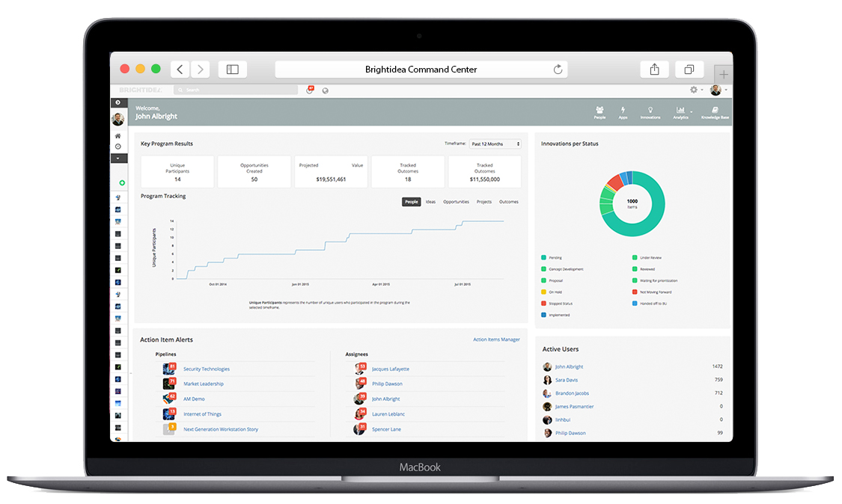Open the browser share button
842x504 pixels.
[x=654, y=70]
